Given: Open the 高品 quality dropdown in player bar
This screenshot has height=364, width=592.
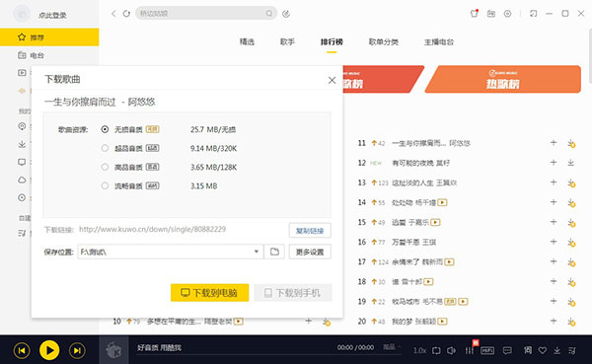Looking at the screenshot, I should [392, 346].
